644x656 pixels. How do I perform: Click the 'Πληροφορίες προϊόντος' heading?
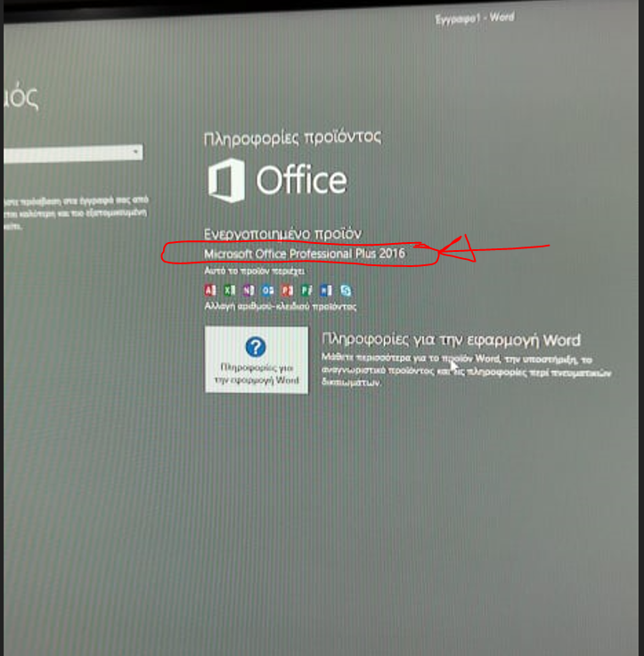tap(292, 138)
